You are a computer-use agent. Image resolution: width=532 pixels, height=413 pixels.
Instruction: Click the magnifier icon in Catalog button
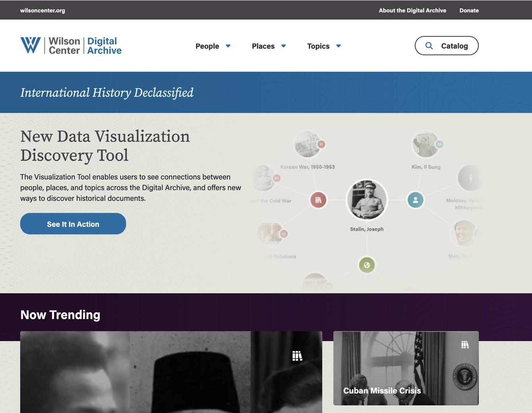[429, 46]
